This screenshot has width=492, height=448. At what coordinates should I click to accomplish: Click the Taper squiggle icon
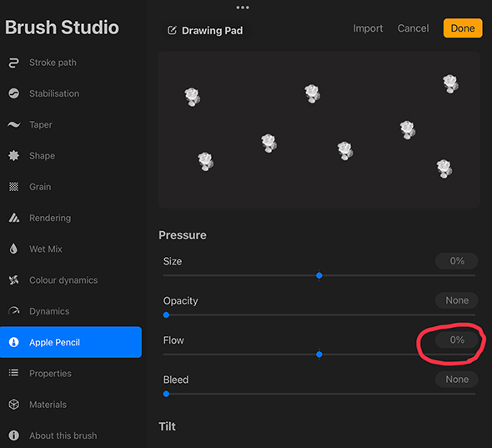(13, 124)
